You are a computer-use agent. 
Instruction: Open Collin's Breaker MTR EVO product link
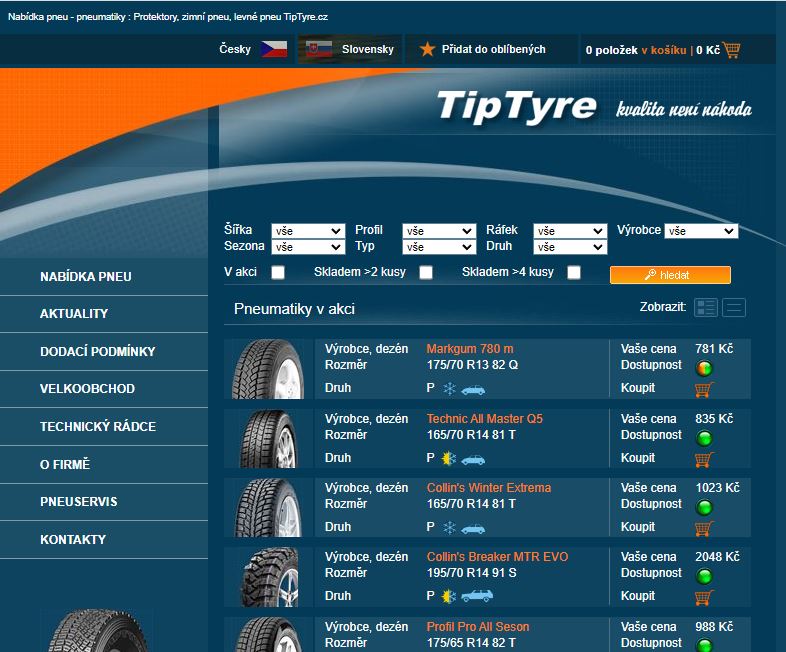pyautogui.click(x=497, y=557)
